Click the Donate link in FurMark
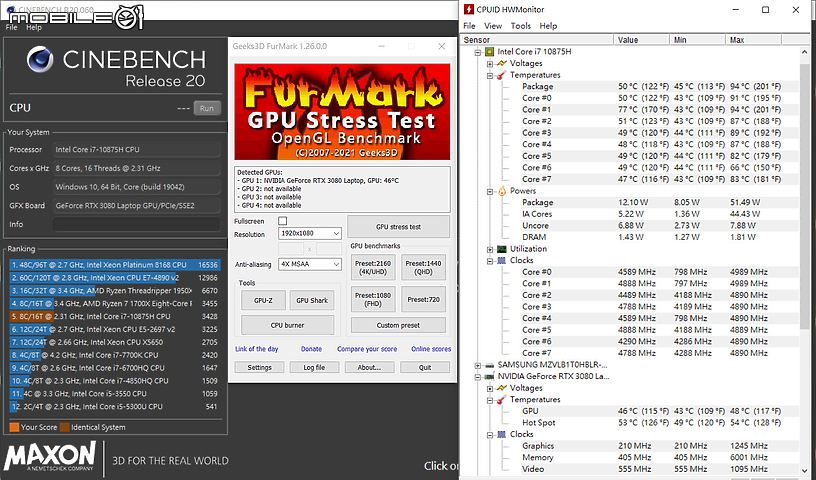This screenshot has height=480, width=816. 311,349
